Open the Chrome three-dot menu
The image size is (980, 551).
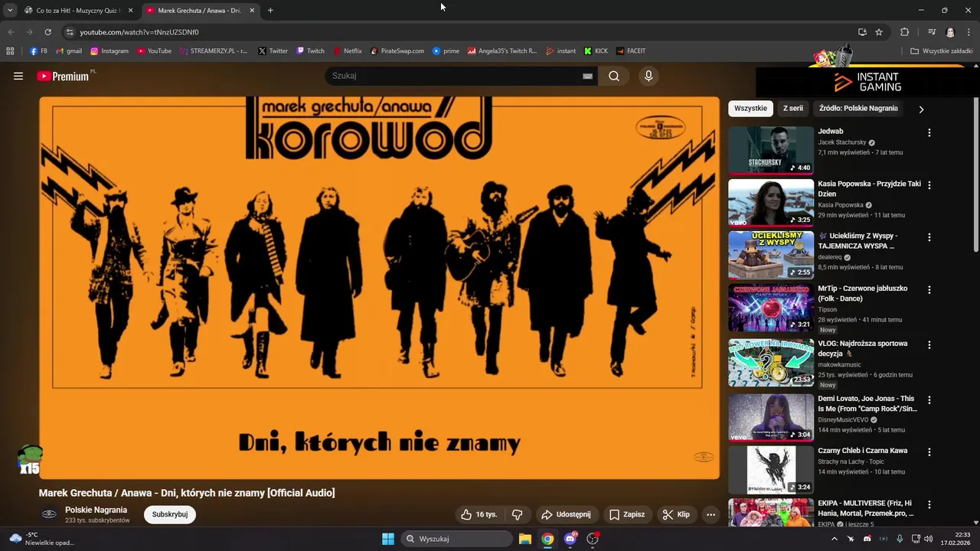click(x=969, y=32)
